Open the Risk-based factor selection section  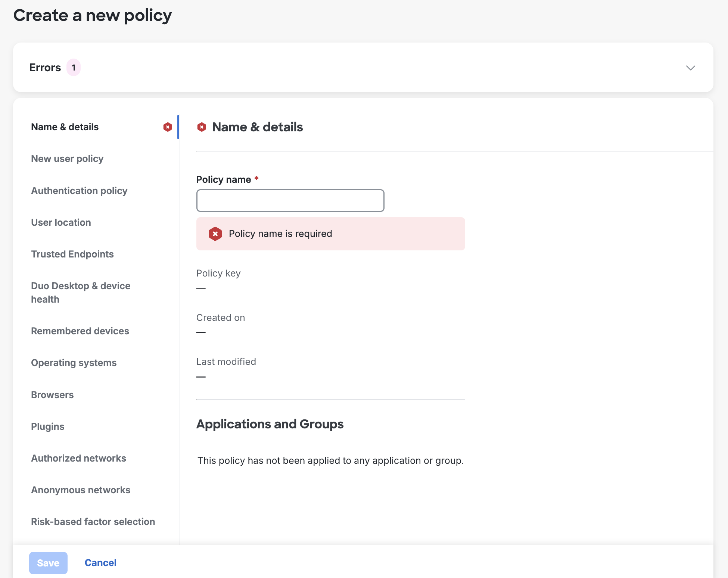coord(93,522)
